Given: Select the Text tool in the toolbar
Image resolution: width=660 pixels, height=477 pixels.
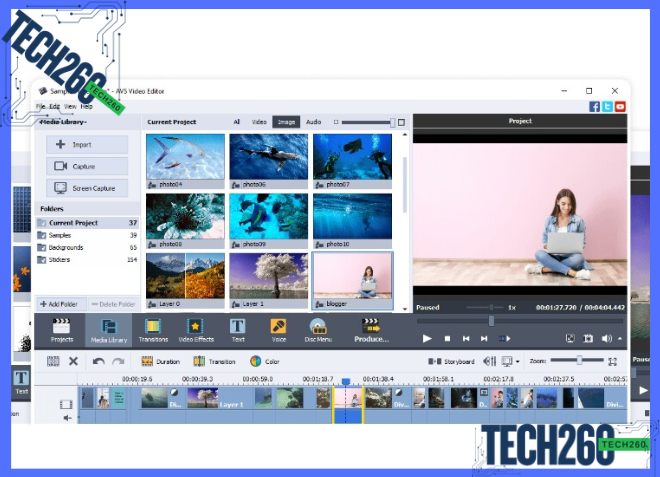Looking at the screenshot, I should click(x=237, y=329).
